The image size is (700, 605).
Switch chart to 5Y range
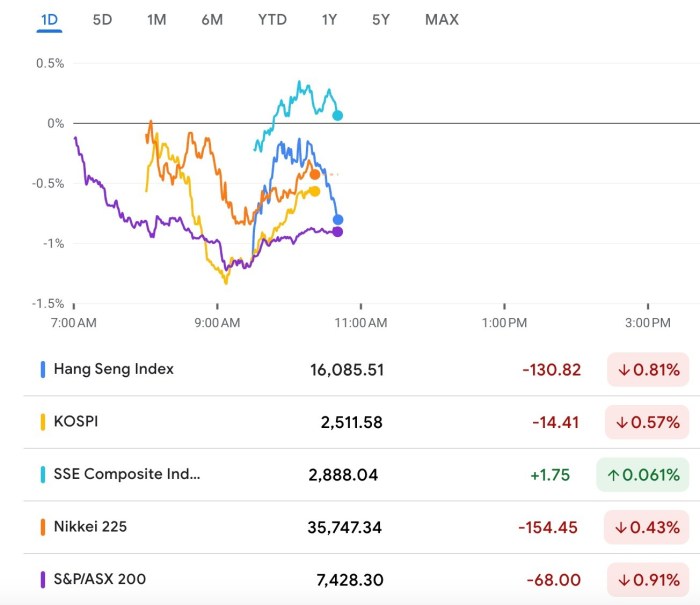[381, 20]
